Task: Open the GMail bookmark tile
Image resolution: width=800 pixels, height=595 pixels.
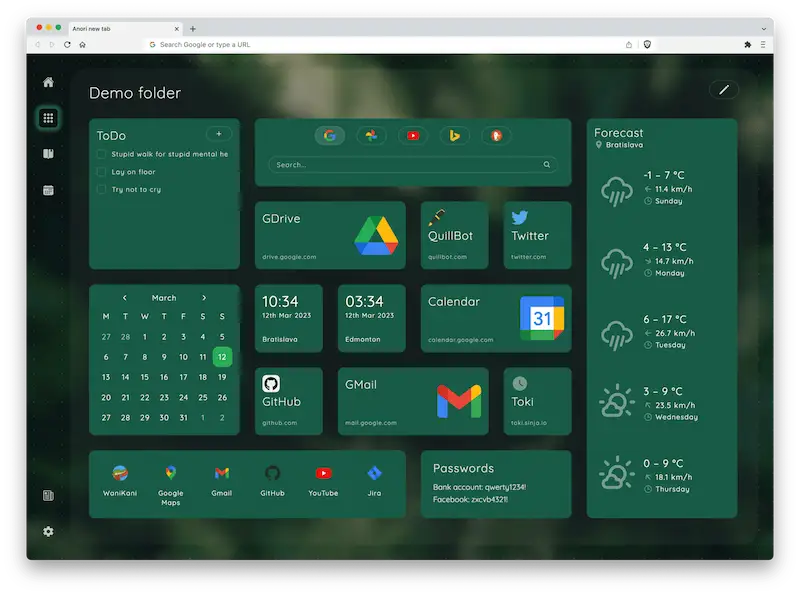Action: click(413, 401)
